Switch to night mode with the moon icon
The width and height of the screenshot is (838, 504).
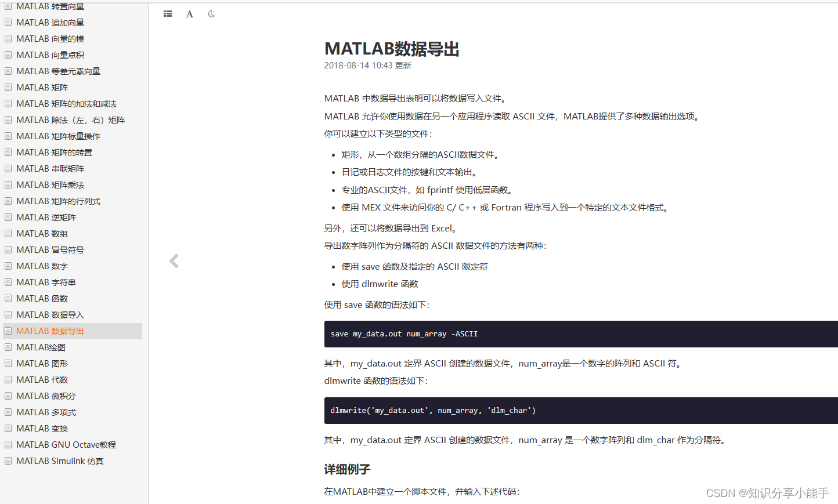(211, 14)
